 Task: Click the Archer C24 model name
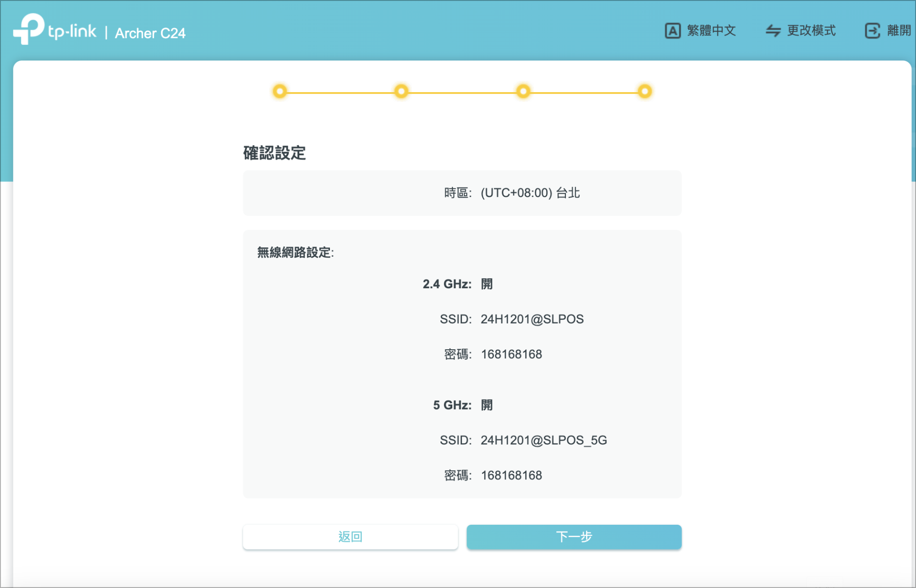pyautogui.click(x=150, y=33)
